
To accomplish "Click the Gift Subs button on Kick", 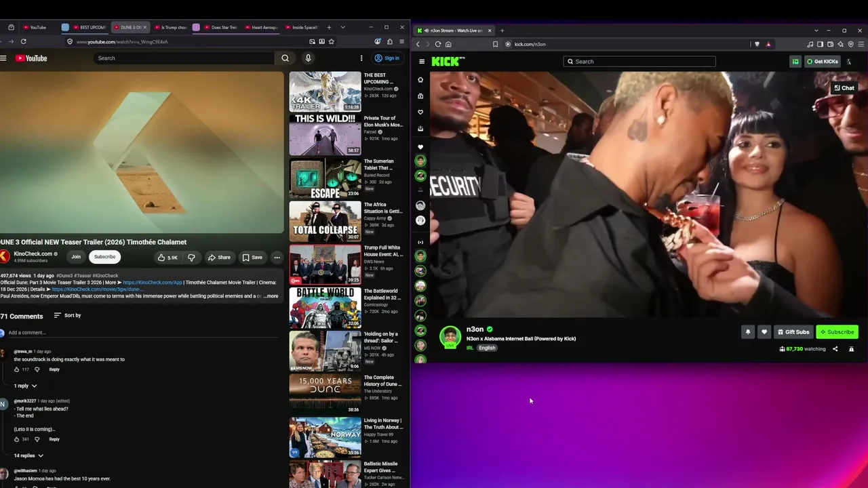I will (793, 332).
